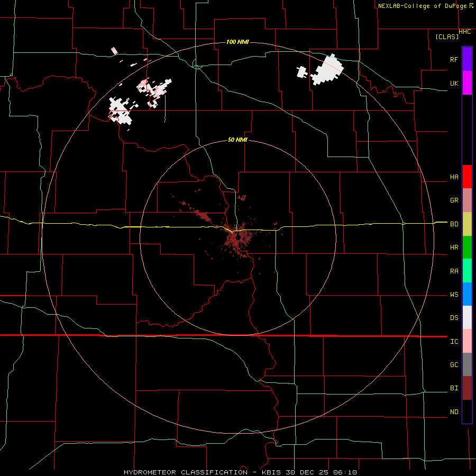Click the 06:10 timestamp
Image resolution: width=476 pixels, height=476 pixels.
pos(345,472)
